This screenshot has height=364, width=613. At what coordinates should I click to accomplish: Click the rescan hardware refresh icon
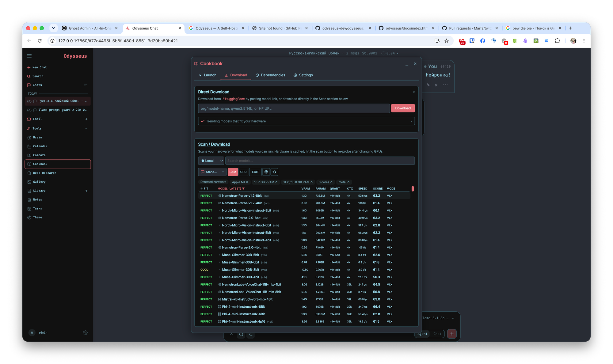click(274, 172)
